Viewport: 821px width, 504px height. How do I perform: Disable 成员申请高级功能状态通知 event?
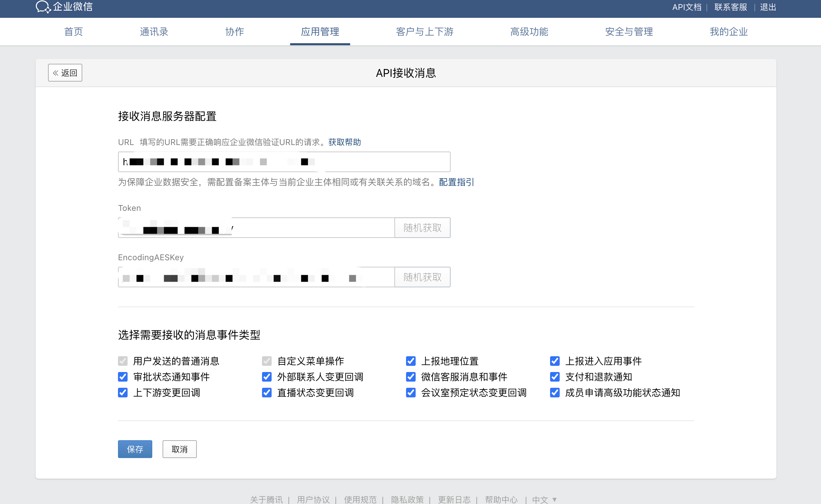[555, 393]
